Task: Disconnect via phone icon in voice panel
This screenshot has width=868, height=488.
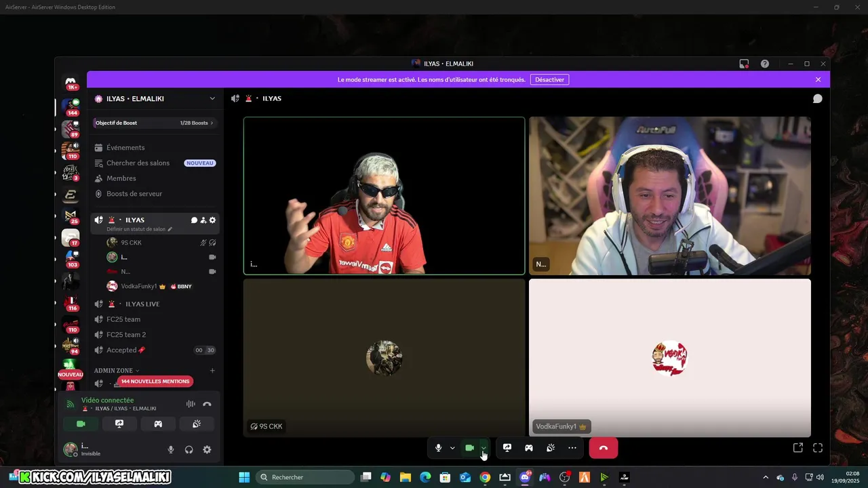Action: 207,404
